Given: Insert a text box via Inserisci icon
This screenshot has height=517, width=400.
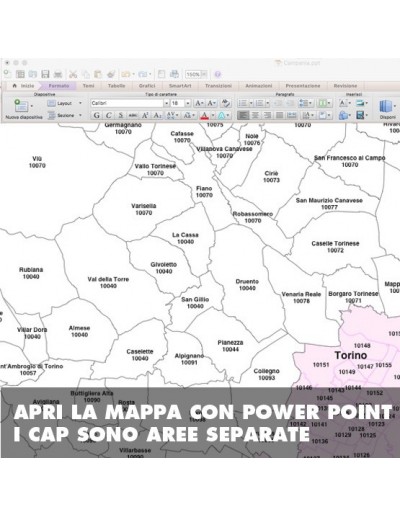Looking at the screenshot, I should [343, 103].
